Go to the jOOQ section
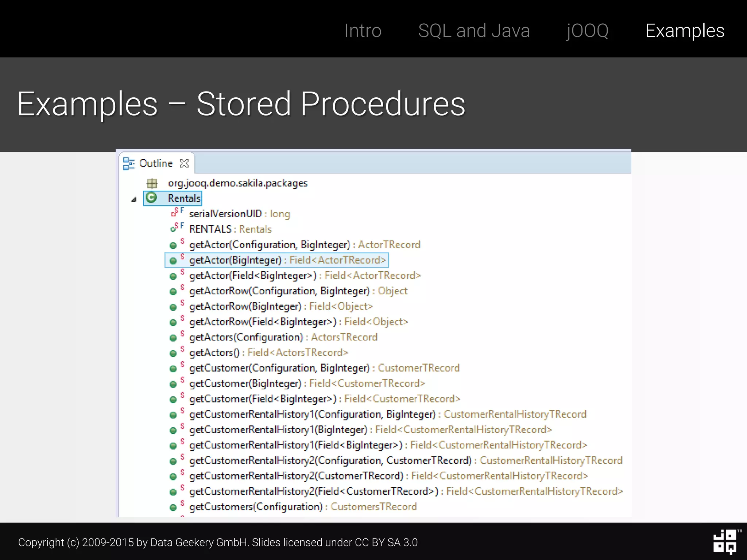The height and width of the screenshot is (560, 747). pyautogui.click(x=587, y=31)
